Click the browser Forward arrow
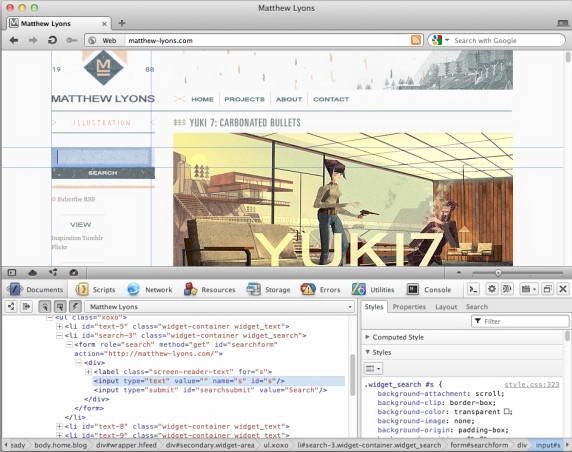572x452 pixels. click(33, 40)
